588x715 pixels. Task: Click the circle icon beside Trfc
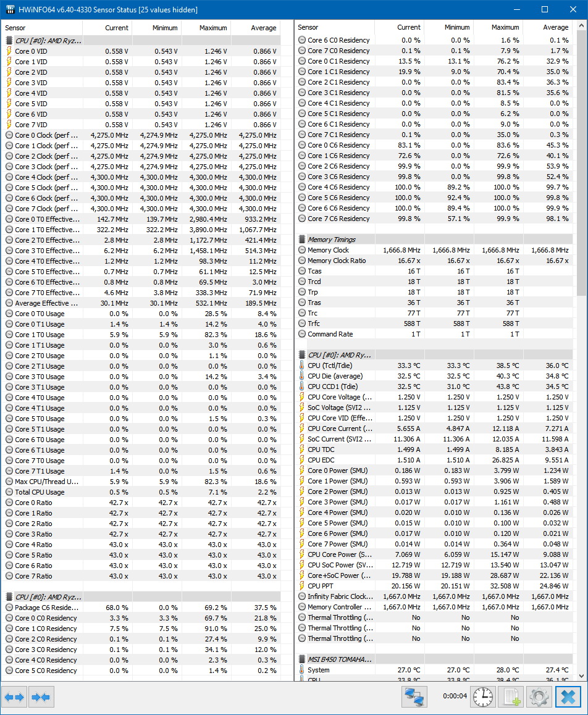coord(301,324)
